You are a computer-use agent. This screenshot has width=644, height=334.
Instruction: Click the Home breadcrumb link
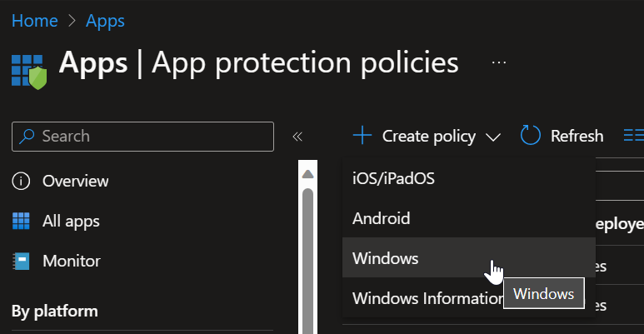[x=33, y=20]
